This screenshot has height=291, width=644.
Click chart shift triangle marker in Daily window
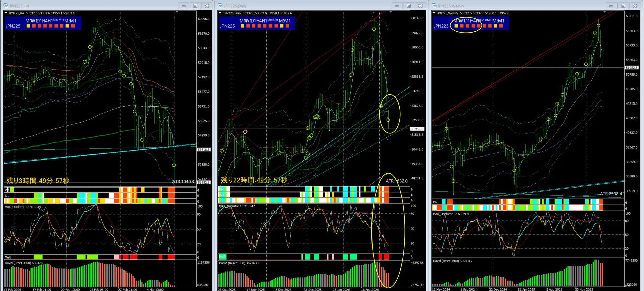[391, 12]
